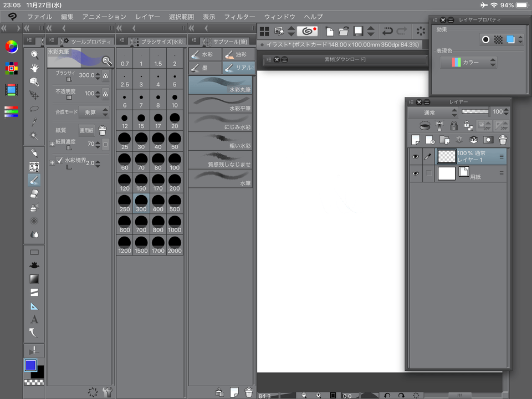Adjust the 不透明度 100 stepper arrows

pos(98,94)
